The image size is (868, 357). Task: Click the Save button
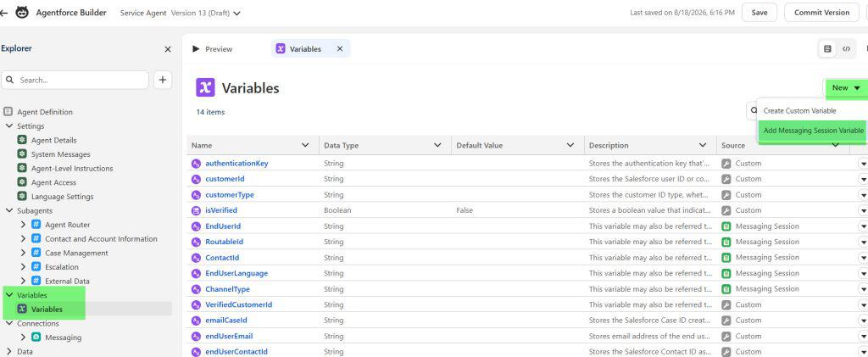pos(759,12)
